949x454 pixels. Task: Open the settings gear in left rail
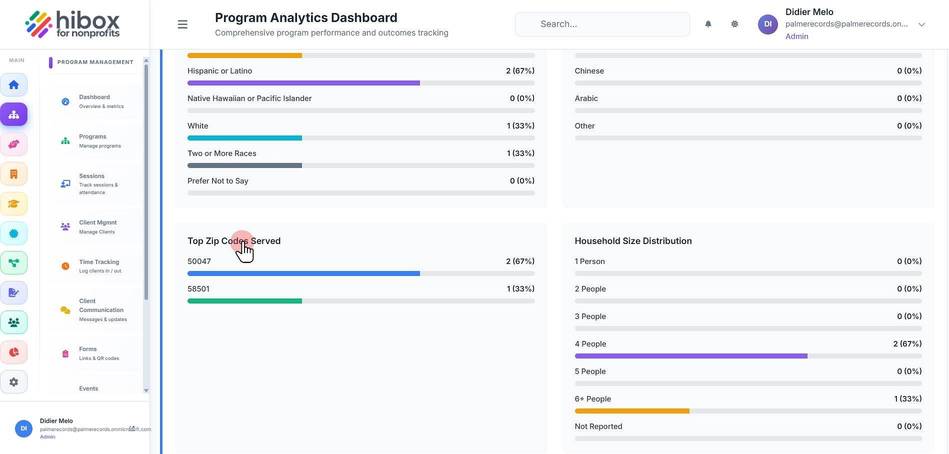tap(13, 382)
